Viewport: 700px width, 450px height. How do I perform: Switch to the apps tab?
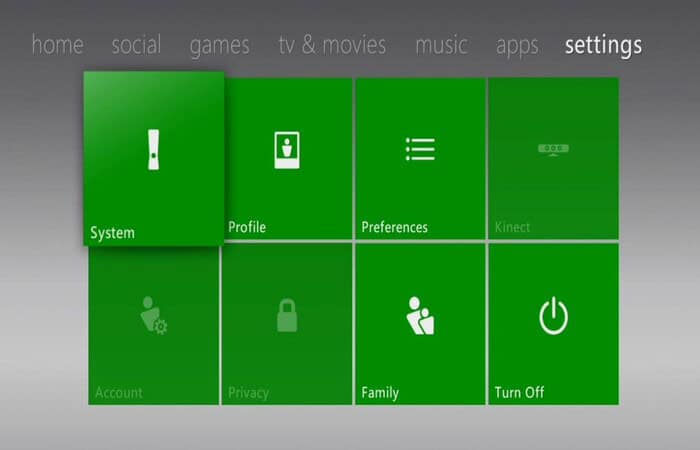click(517, 46)
